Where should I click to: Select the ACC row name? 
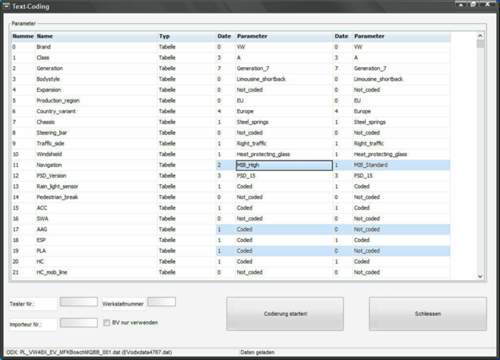(x=42, y=208)
